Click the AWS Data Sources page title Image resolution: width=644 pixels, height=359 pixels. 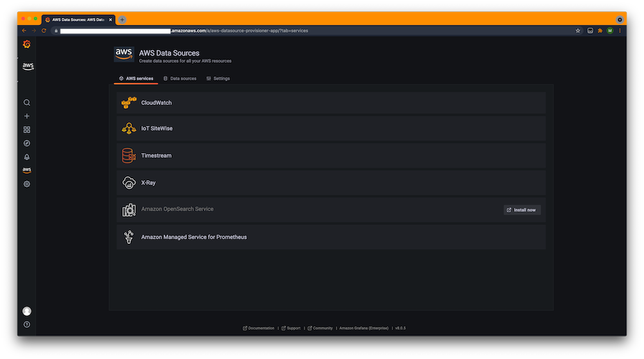tap(169, 53)
